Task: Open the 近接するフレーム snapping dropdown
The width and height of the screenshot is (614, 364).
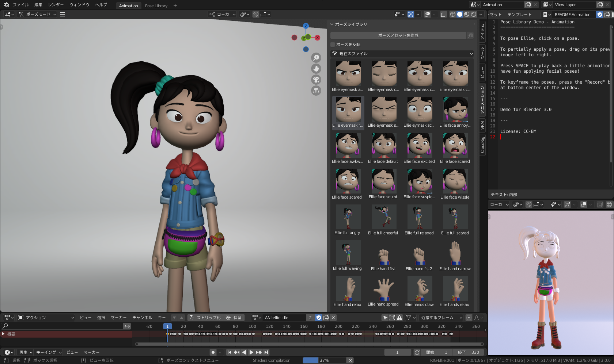Action: (x=441, y=318)
